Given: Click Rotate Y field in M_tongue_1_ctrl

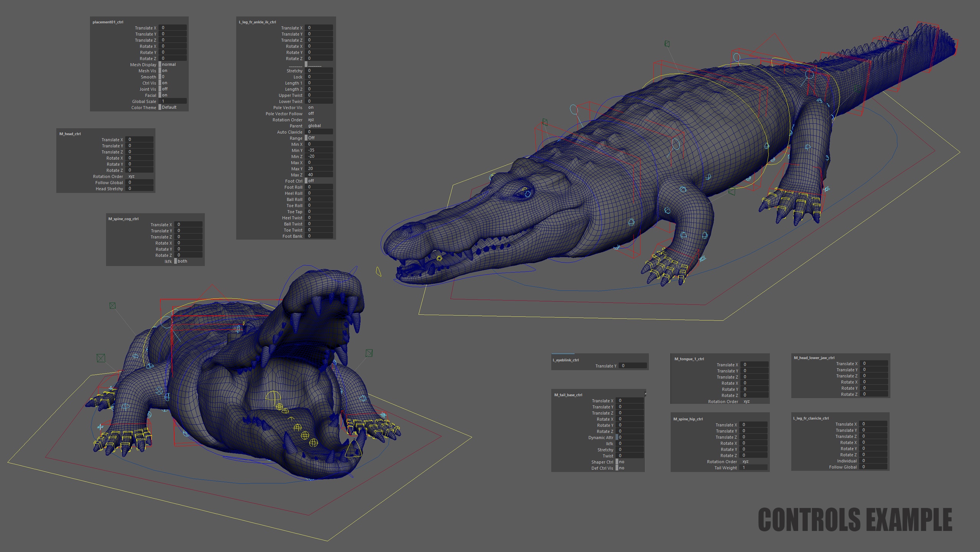Looking at the screenshot, I should (x=755, y=389).
